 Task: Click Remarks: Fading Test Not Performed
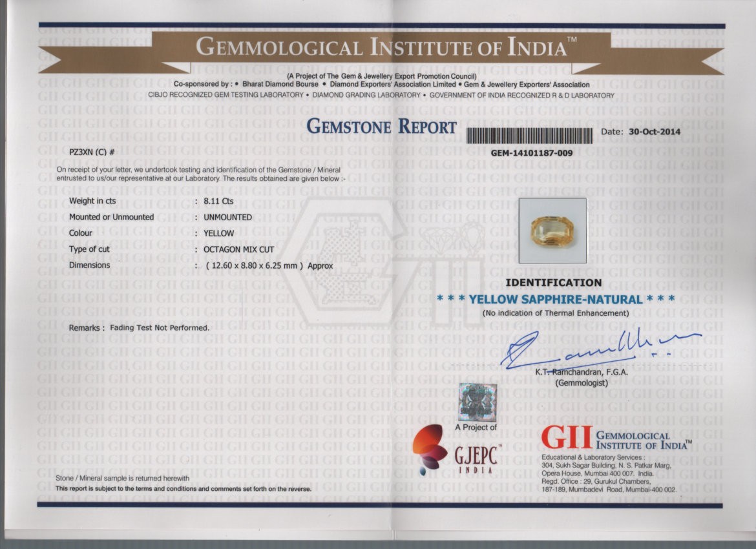point(139,327)
